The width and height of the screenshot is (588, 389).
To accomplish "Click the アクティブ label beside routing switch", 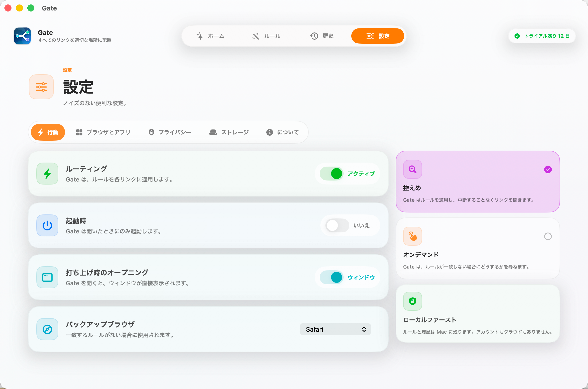I will [361, 174].
